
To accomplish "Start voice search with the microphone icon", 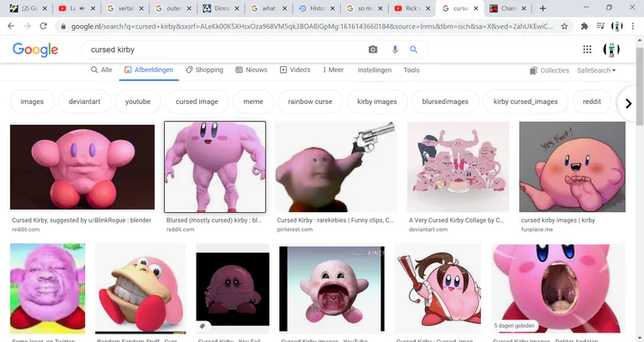I will pyautogui.click(x=395, y=49).
